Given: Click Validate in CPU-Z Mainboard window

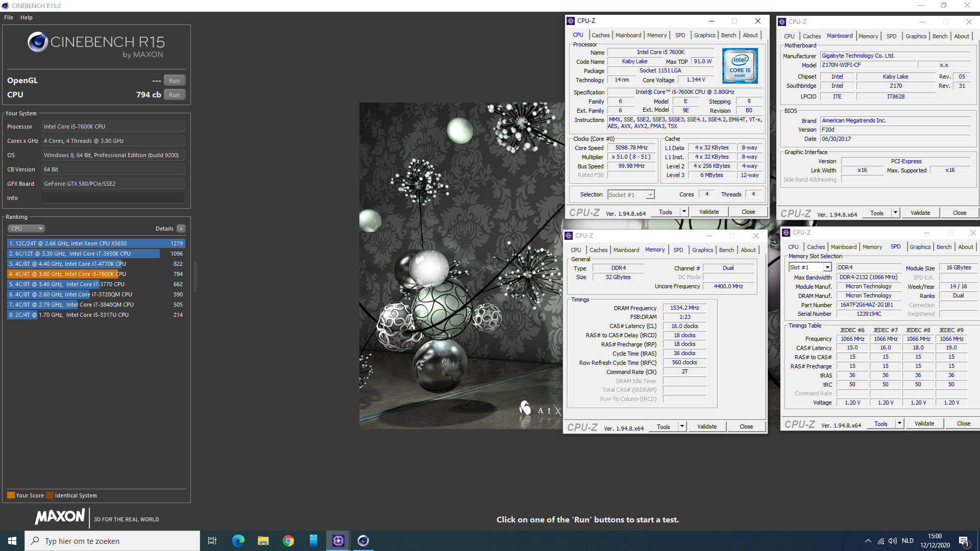Looking at the screenshot, I should click(x=920, y=213).
